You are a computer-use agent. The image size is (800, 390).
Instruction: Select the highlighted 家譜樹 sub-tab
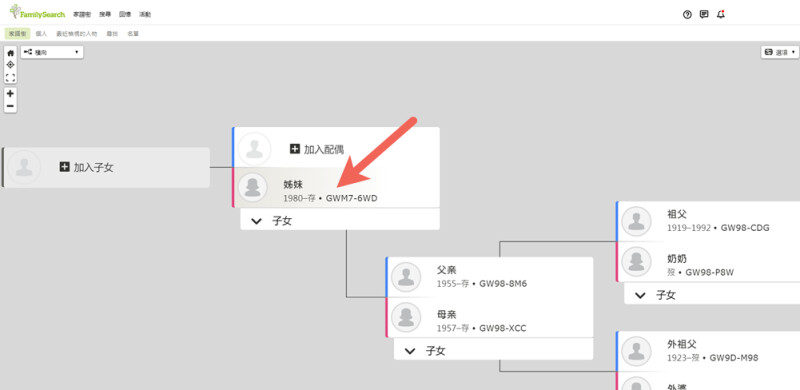point(17,34)
